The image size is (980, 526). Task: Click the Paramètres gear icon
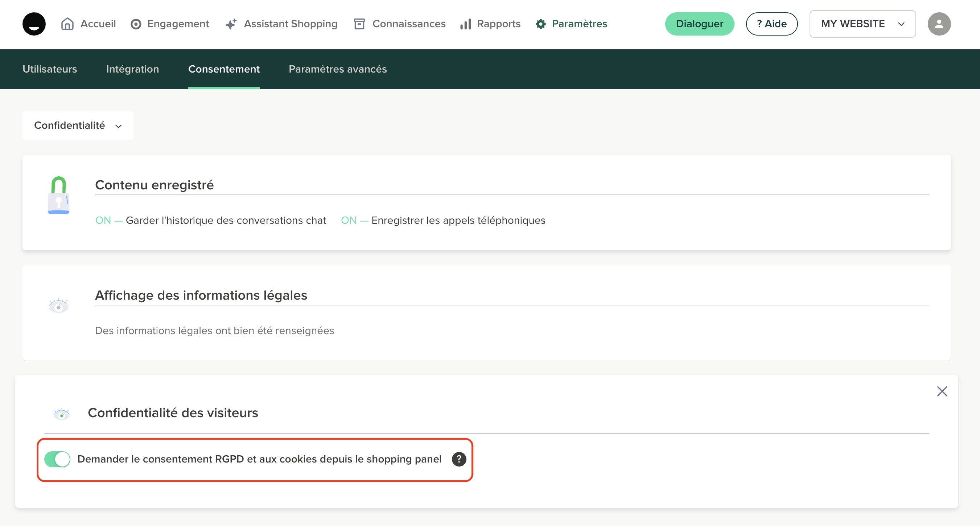tap(541, 24)
